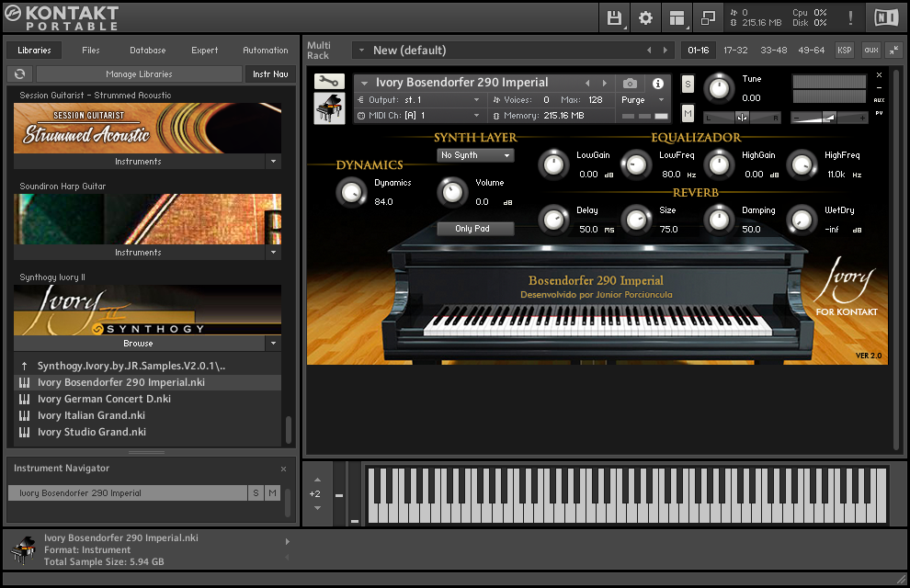Click the rack view layout icon
Screen dimensions: 910x588
click(x=677, y=17)
